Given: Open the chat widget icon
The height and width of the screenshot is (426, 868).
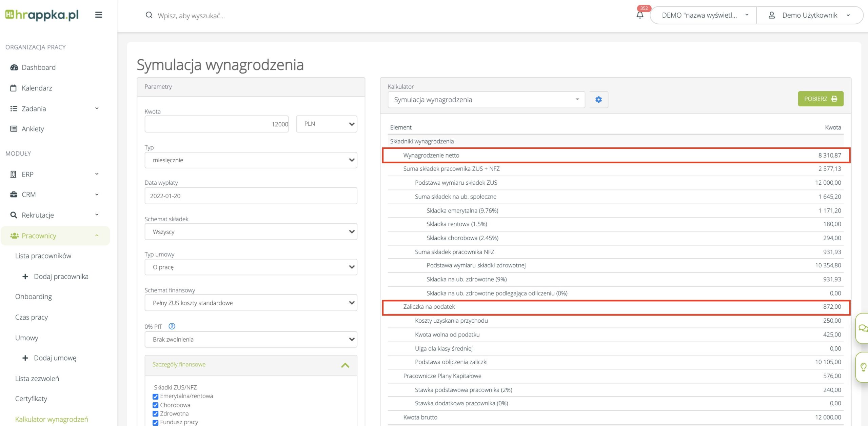Looking at the screenshot, I should coord(863,328).
